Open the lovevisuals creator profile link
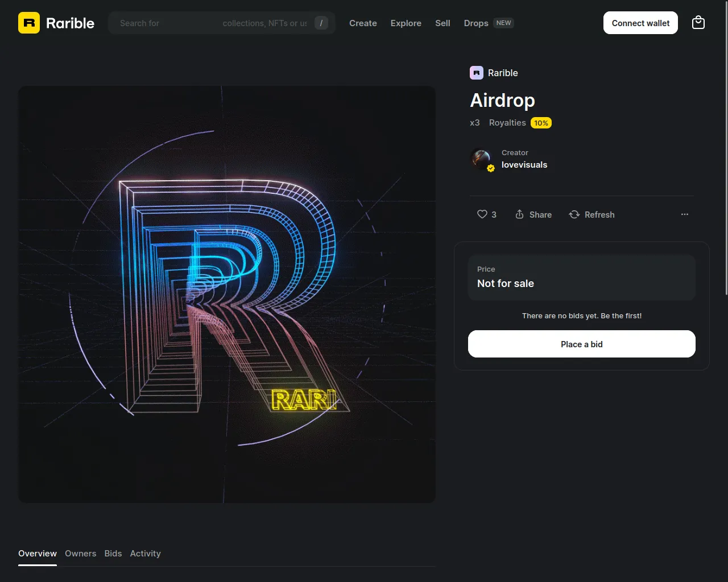The height and width of the screenshot is (582, 728). pyautogui.click(x=524, y=165)
